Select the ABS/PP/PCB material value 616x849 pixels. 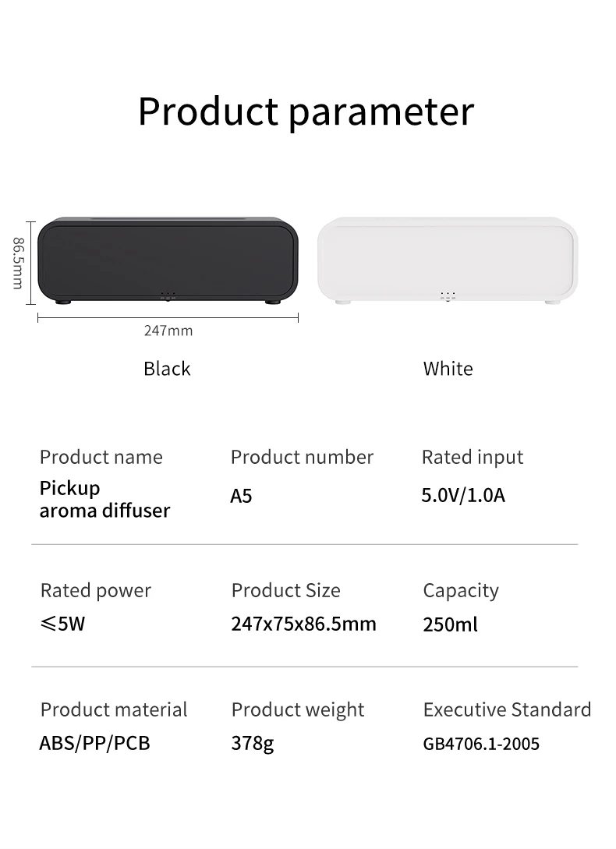[94, 743]
